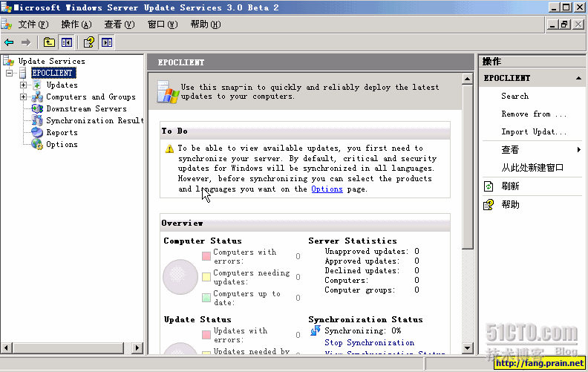Click Declined updates: statistic text
The height and width of the screenshot is (372, 588).
[362, 271]
